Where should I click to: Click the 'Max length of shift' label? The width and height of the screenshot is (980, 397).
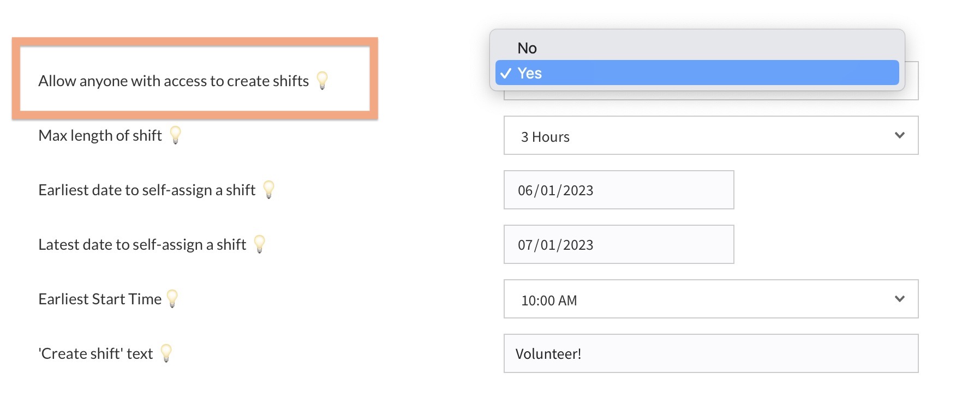point(100,136)
